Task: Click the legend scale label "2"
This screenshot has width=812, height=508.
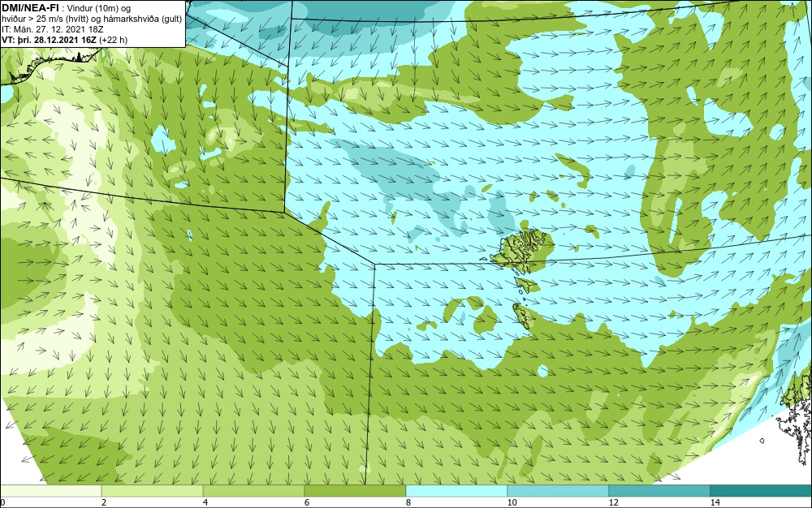Action: pos(104,502)
